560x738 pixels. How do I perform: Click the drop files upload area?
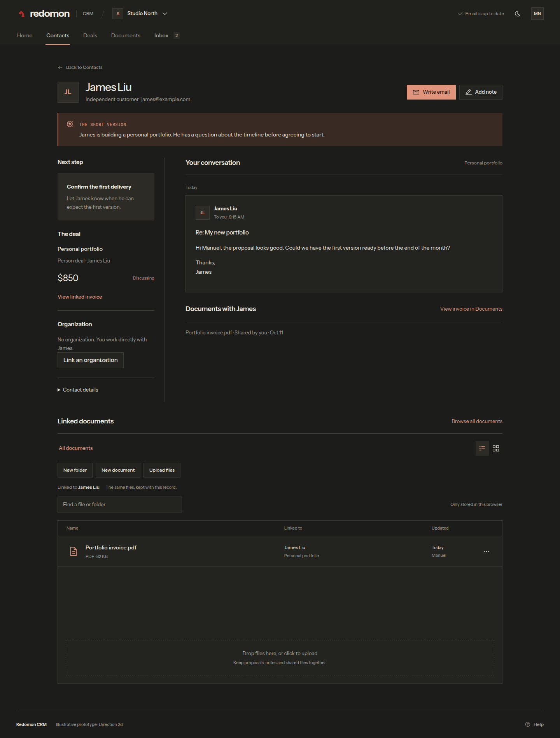coord(280,658)
